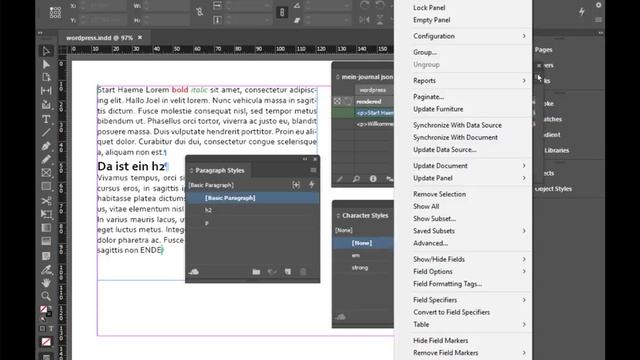Viewport: 640px width, 360px height.
Task: Open the CC Libraries panel in dock
Action: coord(556,150)
